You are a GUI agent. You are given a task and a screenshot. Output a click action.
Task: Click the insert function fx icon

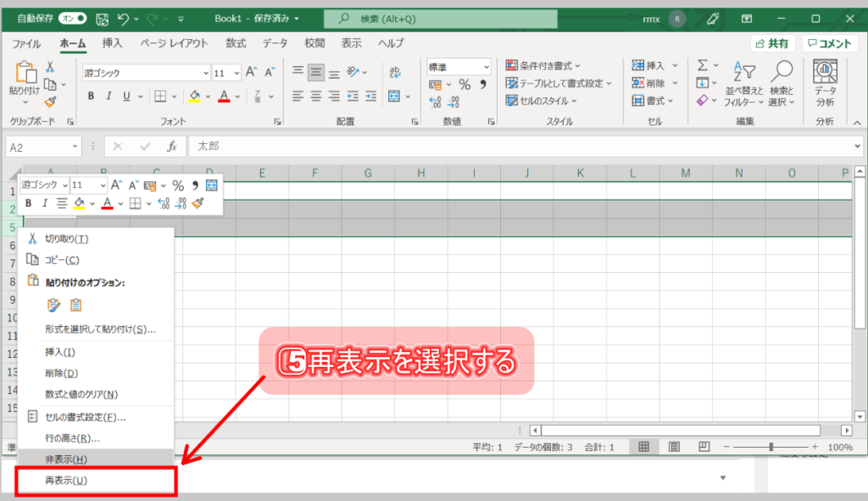(171, 147)
